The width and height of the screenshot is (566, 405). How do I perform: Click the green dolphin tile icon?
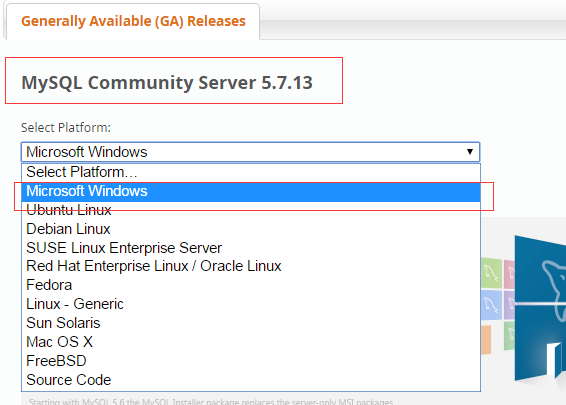(491, 273)
